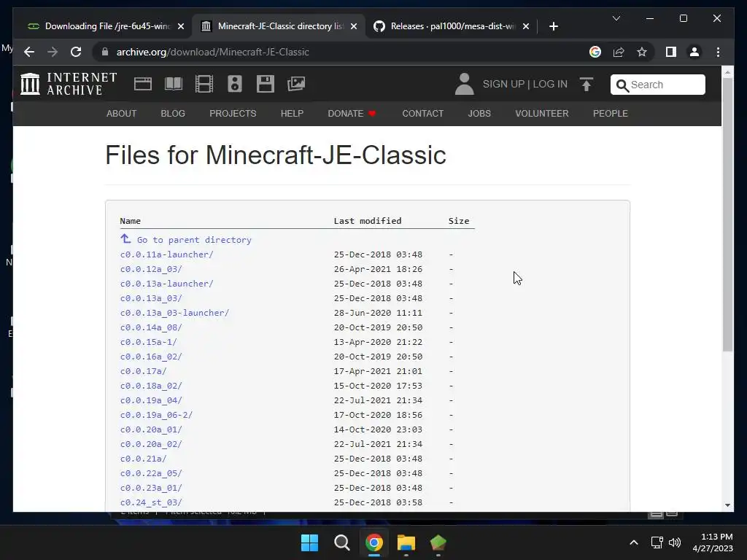
Task: Open the Internet Archive home logo
Action: click(x=69, y=84)
